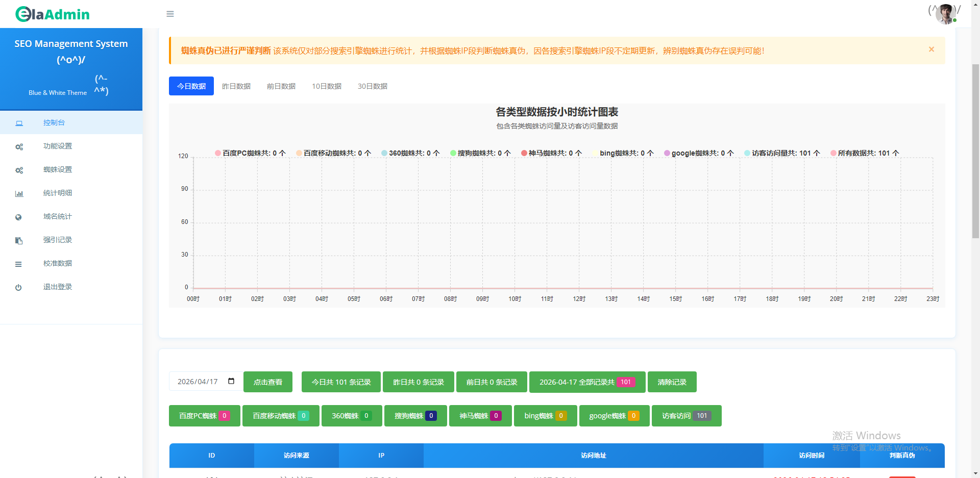Click the bar chart icon beside 统计明细
Viewport: 980px width, 478px height.
tap(19, 194)
